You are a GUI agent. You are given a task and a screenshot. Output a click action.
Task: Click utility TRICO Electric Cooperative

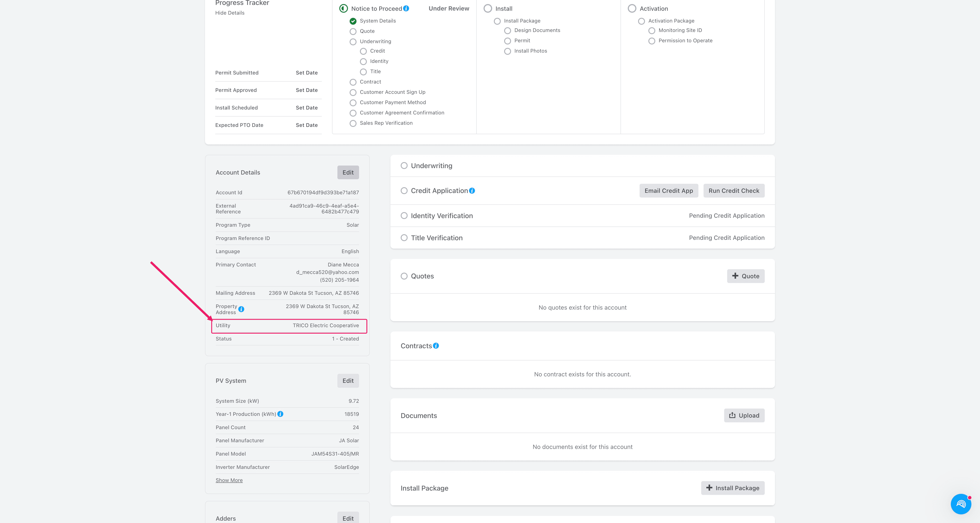click(326, 325)
